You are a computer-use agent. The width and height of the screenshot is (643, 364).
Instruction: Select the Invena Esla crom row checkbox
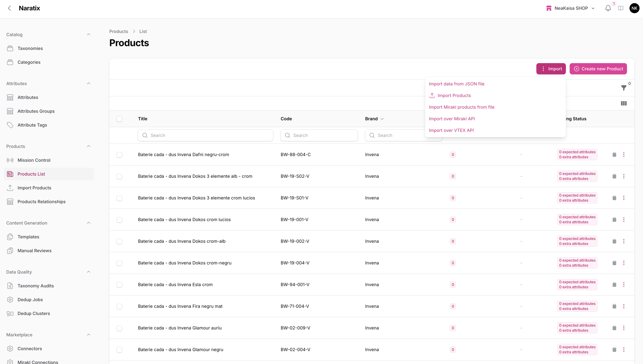click(x=119, y=285)
